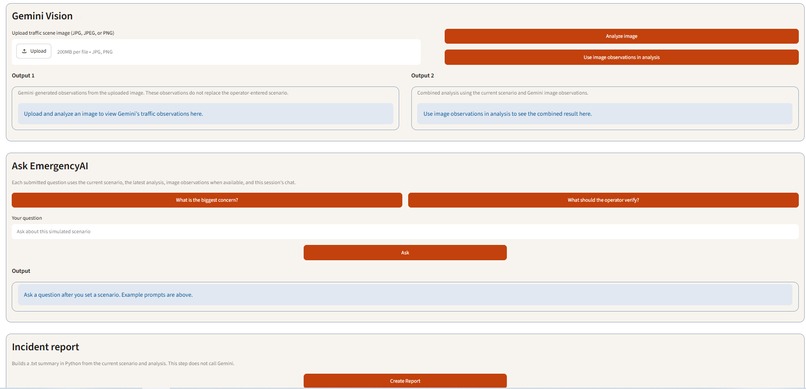
Task: Click the Output 2 label
Action: [423, 76]
